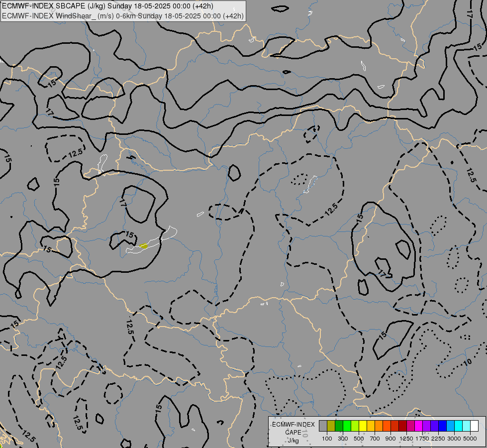Click the J/kg unit label in legend
The image size is (487, 448).
(x=293, y=441)
